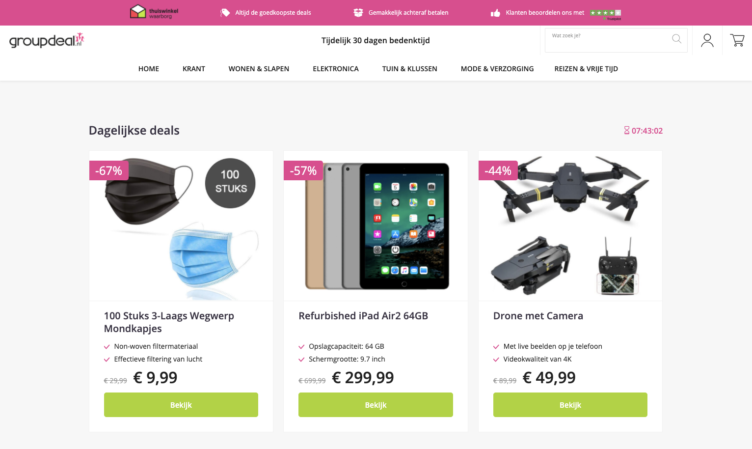Click the groupdeal logo
Viewport: 752px width, 449px height.
(x=47, y=40)
